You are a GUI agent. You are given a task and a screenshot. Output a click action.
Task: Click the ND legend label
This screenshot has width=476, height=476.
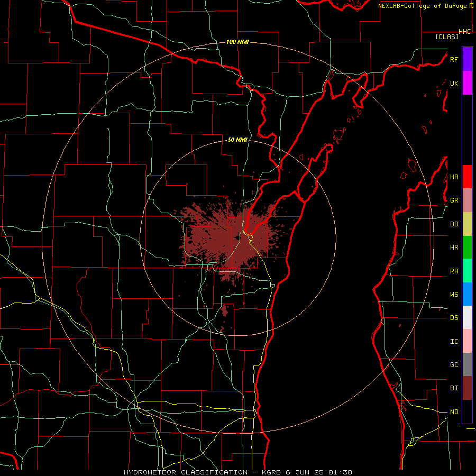coord(454,412)
